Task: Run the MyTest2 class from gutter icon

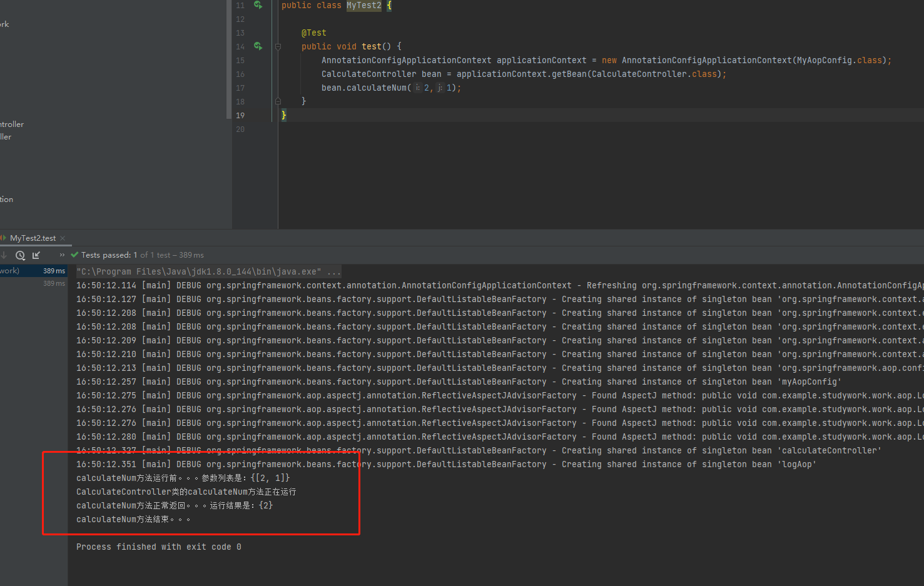Action: (258, 5)
